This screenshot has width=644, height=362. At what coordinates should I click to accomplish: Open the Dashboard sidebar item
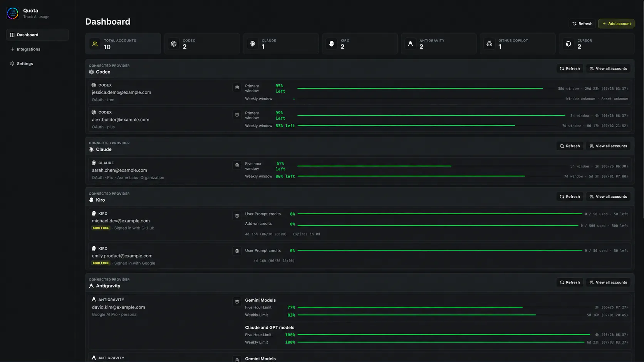(x=37, y=35)
